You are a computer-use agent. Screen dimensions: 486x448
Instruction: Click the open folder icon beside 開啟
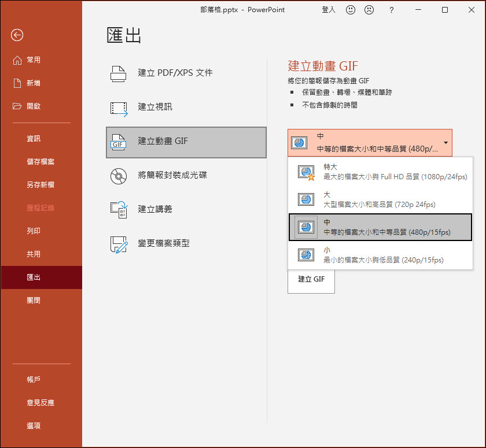17,106
